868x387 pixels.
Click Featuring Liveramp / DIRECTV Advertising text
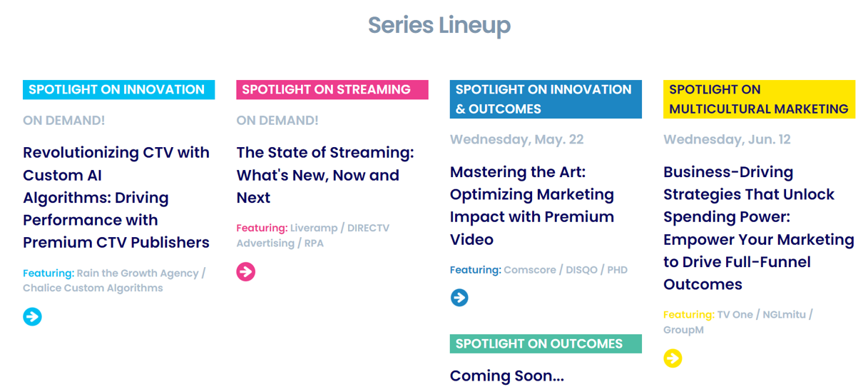click(313, 236)
